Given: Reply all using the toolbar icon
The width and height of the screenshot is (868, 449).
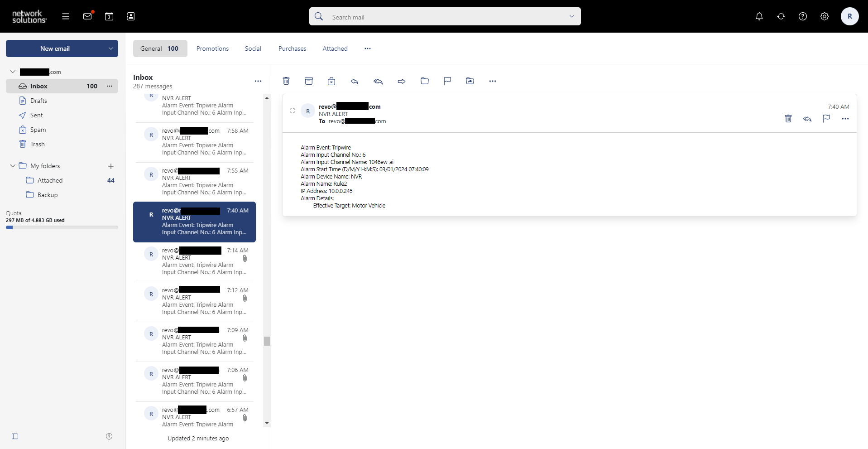Looking at the screenshot, I should (378, 81).
